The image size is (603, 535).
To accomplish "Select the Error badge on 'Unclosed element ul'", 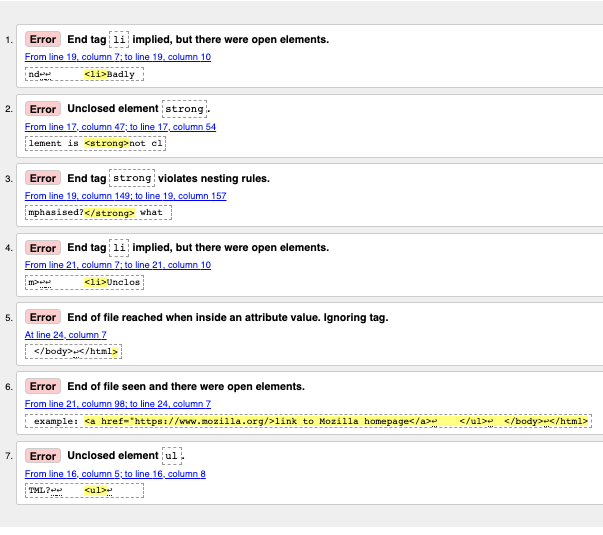I will 43,455.
